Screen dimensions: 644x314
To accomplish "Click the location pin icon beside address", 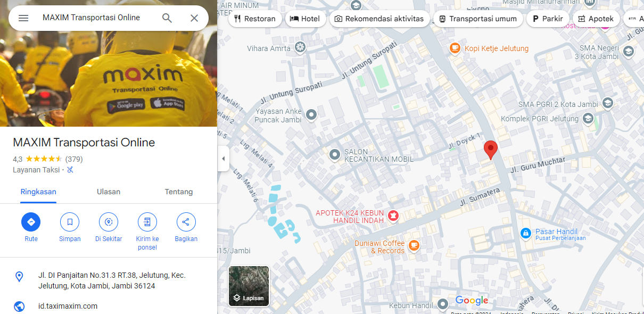I will [19, 276].
